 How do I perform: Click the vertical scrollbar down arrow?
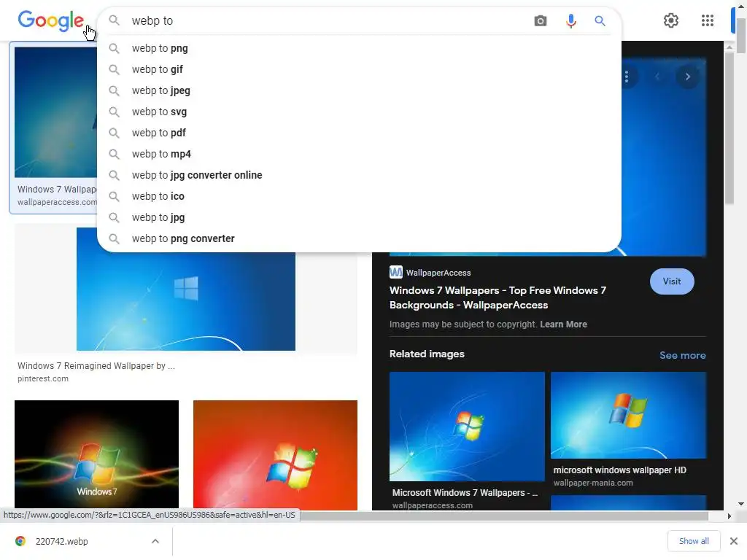click(740, 504)
